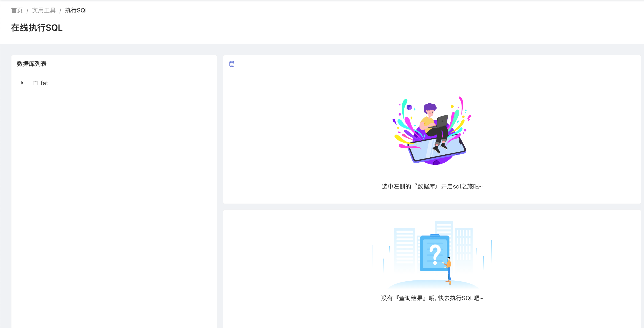Go to 首页 breadcrumb link
This screenshot has height=328, width=644.
click(17, 10)
